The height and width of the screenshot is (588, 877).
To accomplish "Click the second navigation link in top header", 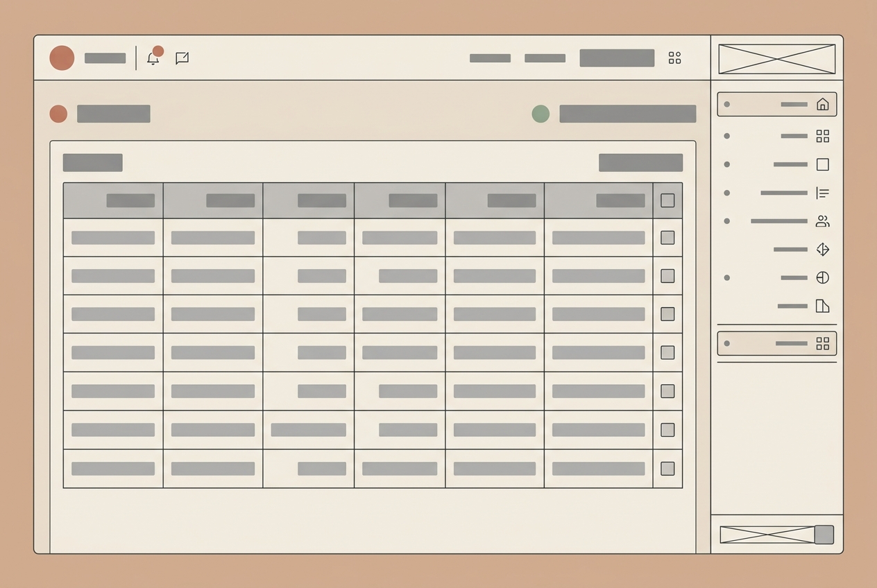I will [x=545, y=58].
